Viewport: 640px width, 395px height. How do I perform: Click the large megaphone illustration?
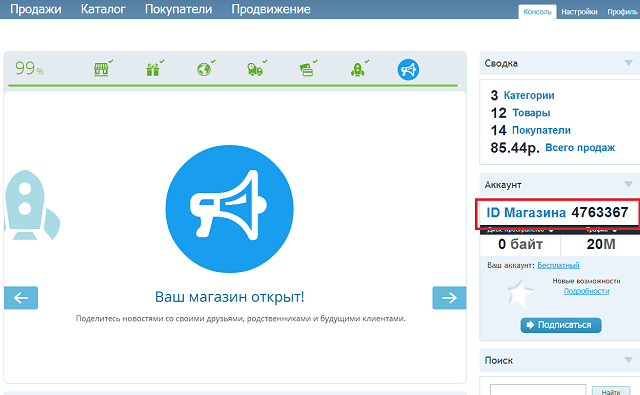(229, 209)
